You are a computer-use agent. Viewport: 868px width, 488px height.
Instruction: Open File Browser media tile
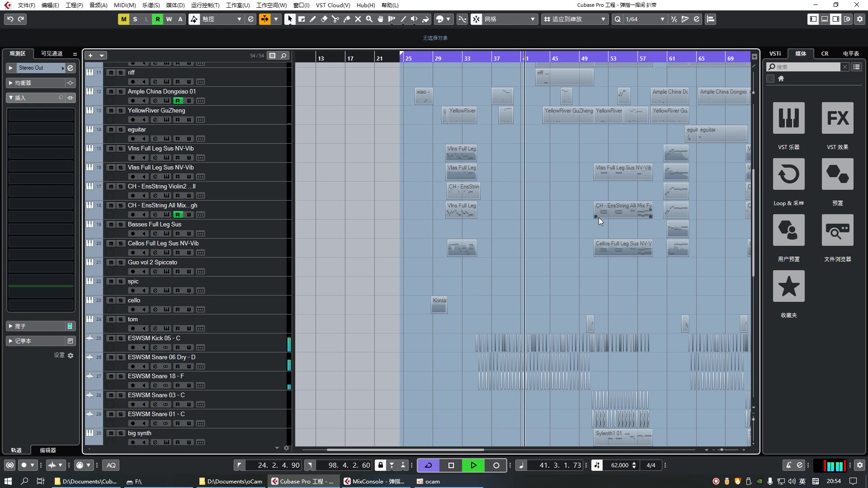838,230
